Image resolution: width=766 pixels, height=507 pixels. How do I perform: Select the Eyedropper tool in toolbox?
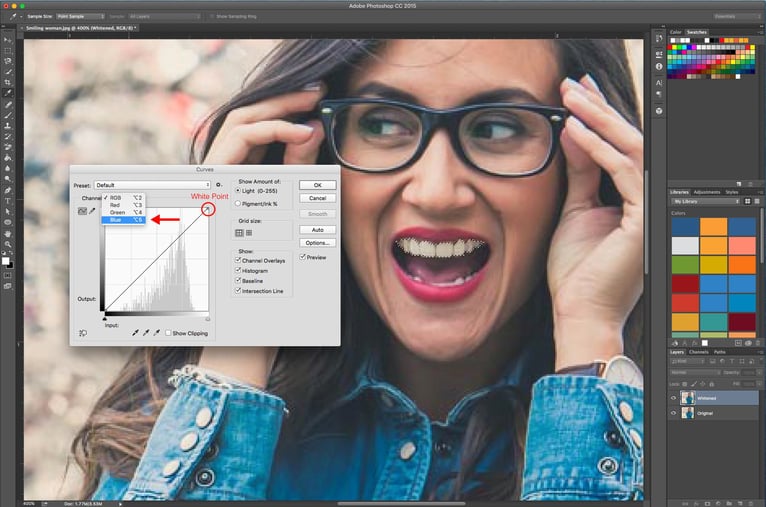pyautogui.click(x=7, y=93)
